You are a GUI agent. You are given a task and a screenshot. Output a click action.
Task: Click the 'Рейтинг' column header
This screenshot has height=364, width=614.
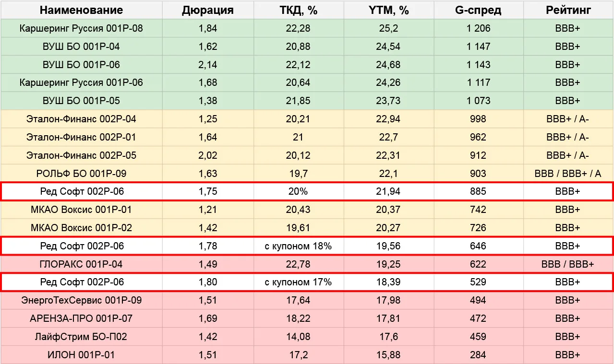(568, 10)
